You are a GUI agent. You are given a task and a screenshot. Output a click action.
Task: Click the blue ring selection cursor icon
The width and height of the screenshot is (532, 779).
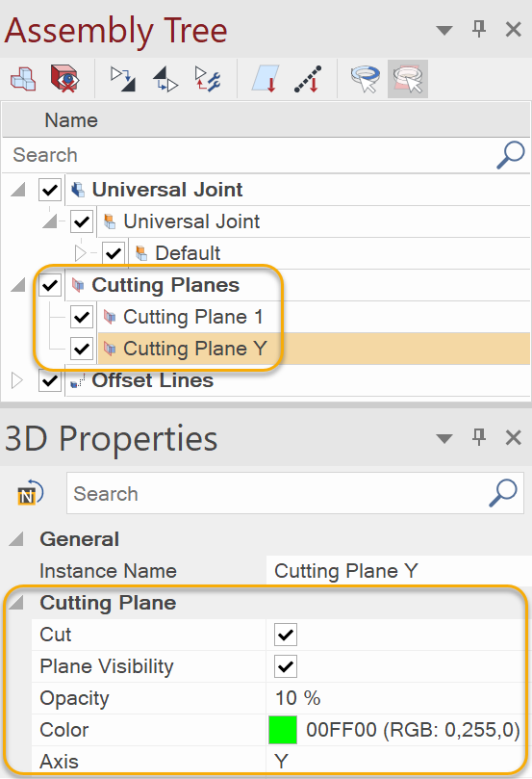pos(366,79)
